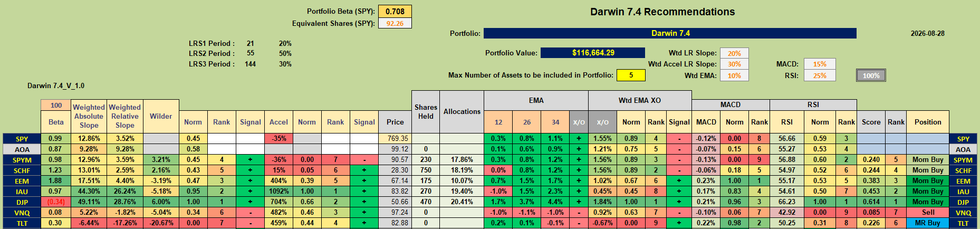Click the DJP Mom Buy position cell

[928, 202]
